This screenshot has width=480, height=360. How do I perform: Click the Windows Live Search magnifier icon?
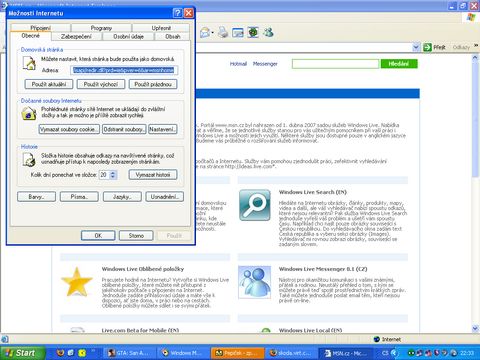point(255,205)
